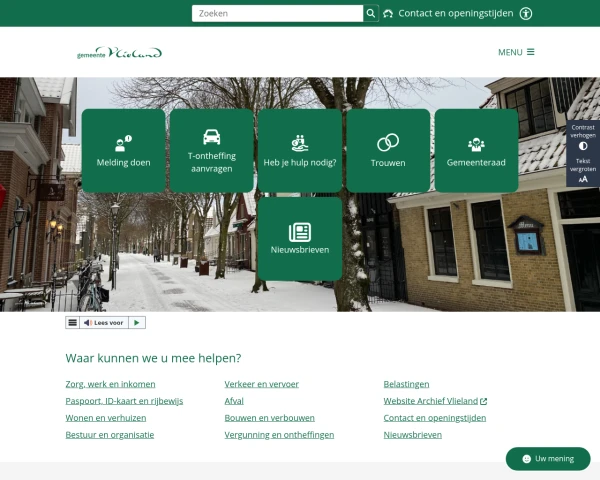Focus the Zoeken search field

(277, 13)
